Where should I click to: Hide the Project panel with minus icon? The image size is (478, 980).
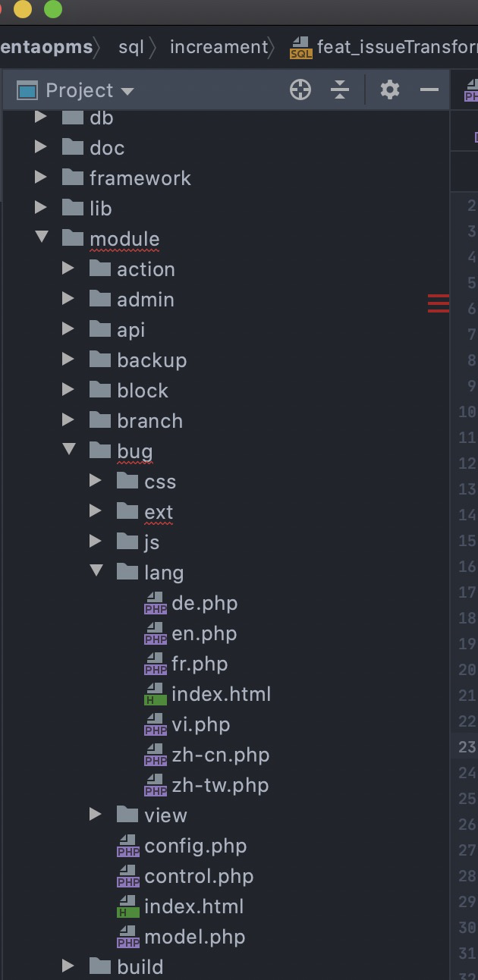(429, 90)
